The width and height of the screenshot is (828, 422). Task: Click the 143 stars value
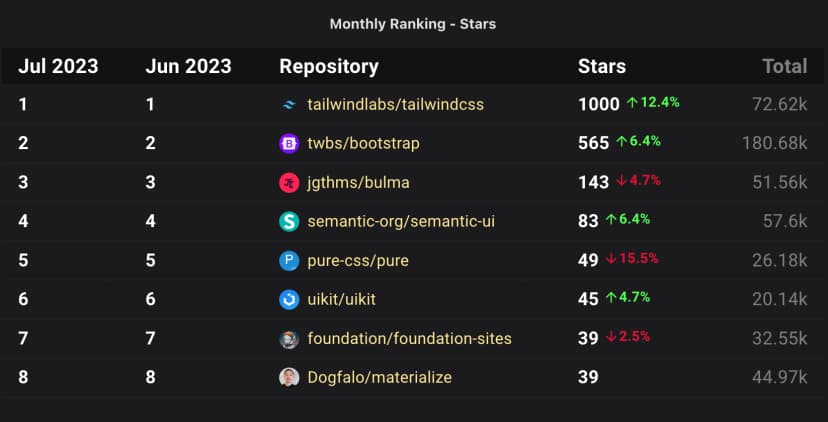(x=594, y=182)
